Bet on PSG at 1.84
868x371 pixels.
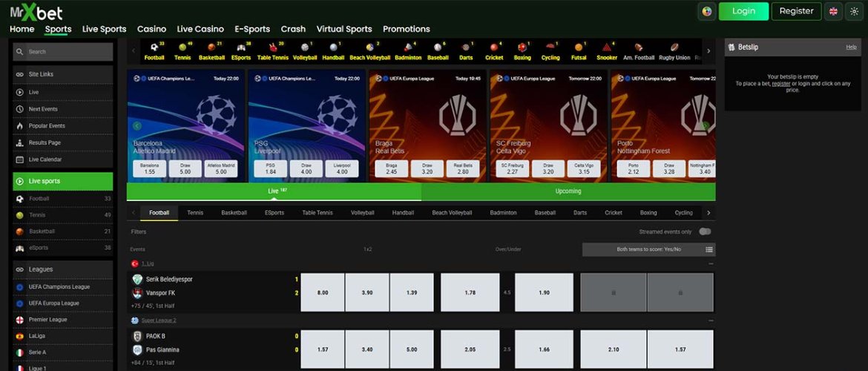pos(271,169)
